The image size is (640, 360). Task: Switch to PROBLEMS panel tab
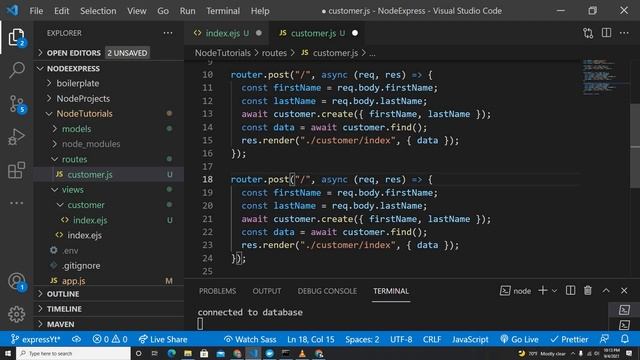[x=217, y=291]
